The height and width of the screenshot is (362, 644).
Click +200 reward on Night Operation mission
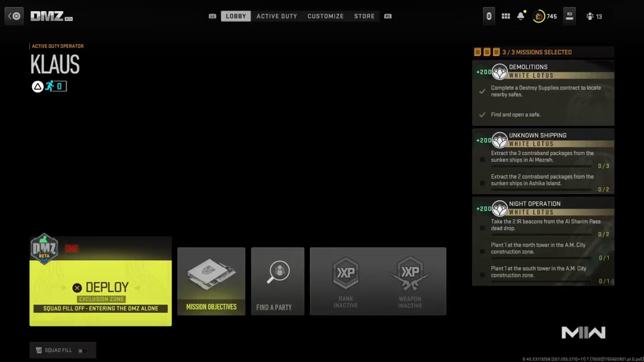(x=484, y=209)
